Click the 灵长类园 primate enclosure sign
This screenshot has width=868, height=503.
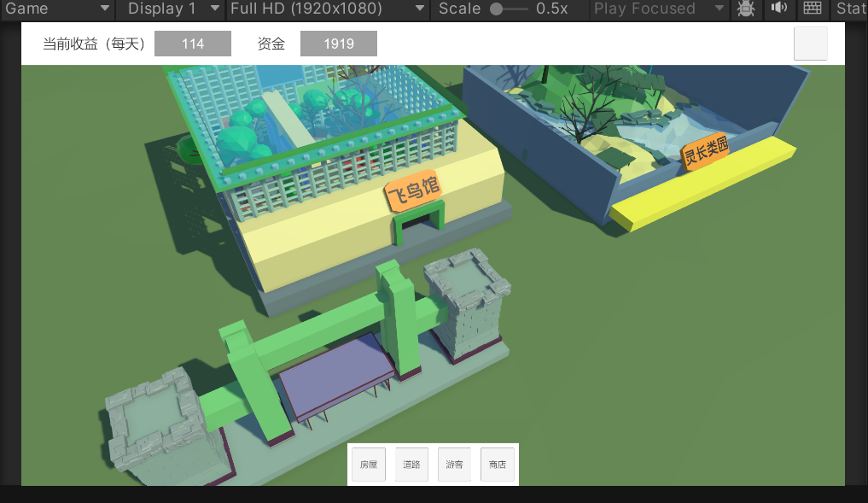click(706, 150)
